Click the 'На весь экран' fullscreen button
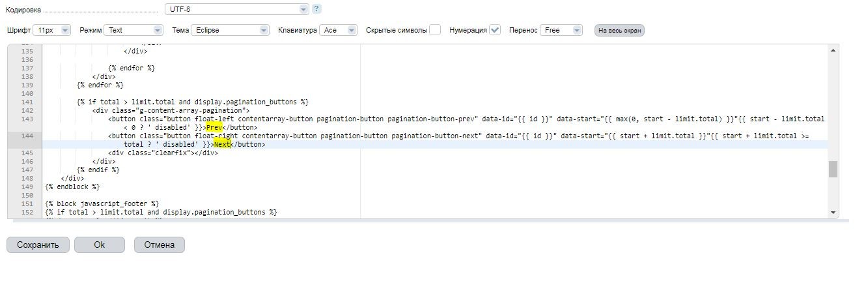This screenshot has width=868, height=283. coord(619,30)
